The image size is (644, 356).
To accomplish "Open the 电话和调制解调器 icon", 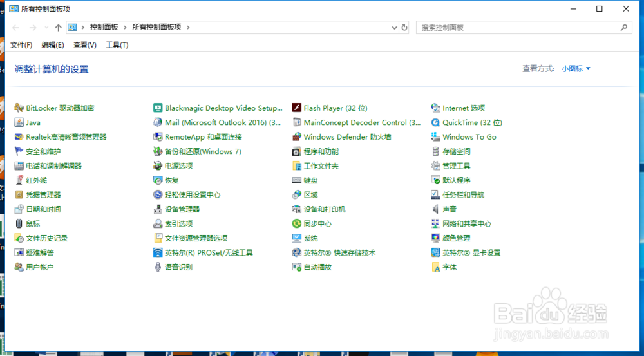I will (19, 166).
